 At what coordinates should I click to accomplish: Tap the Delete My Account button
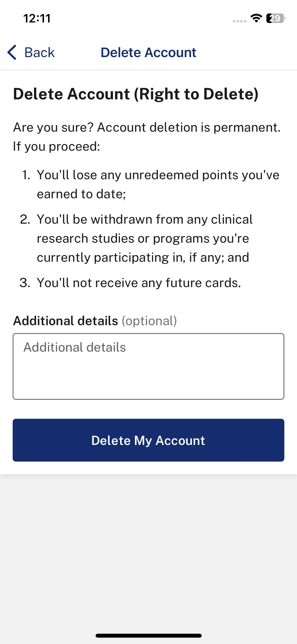pyautogui.click(x=148, y=440)
